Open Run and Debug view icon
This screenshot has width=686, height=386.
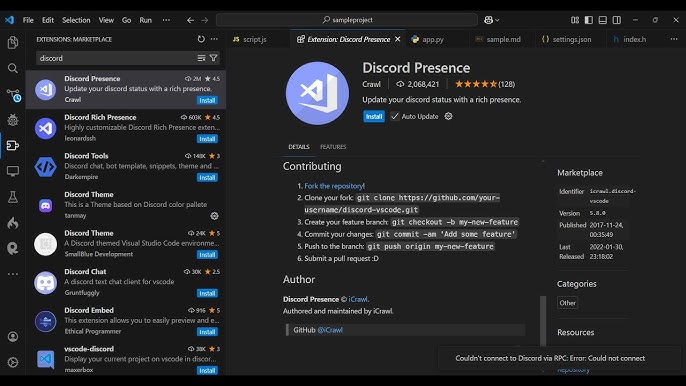pyautogui.click(x=13, y=119)
